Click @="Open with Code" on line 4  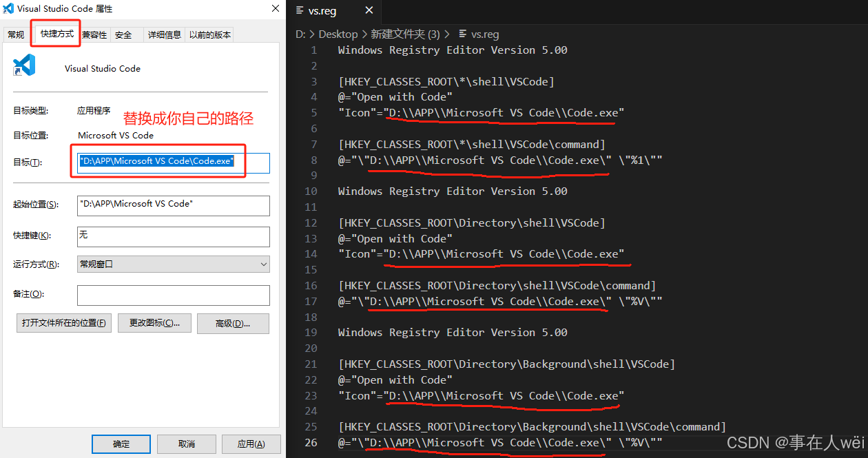[x=395, y=97]
